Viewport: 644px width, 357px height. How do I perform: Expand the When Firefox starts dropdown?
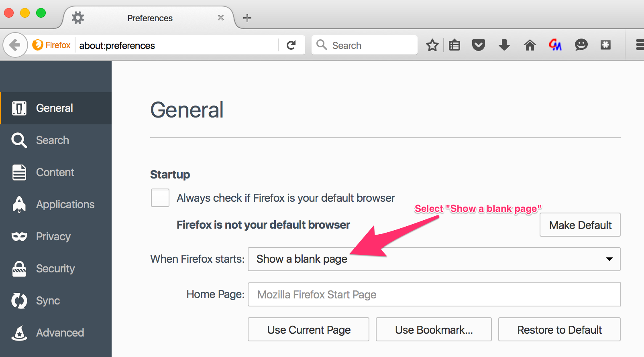coord(434,259)
